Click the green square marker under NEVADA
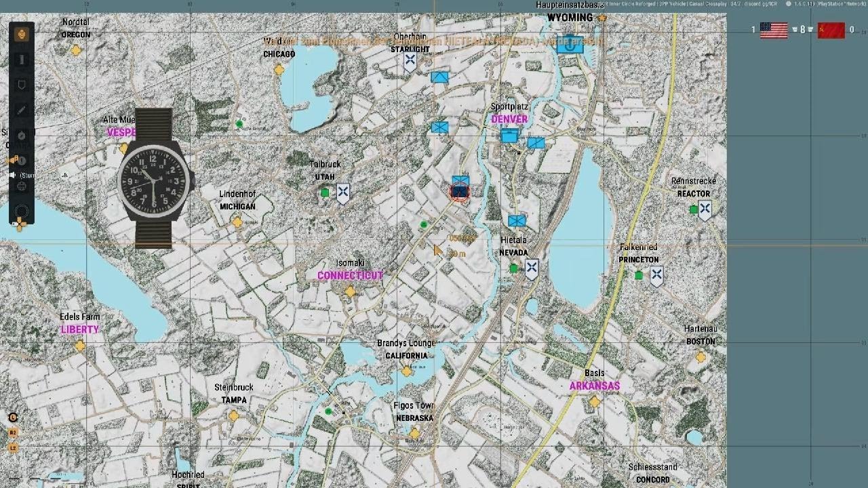 click(514, 269)
